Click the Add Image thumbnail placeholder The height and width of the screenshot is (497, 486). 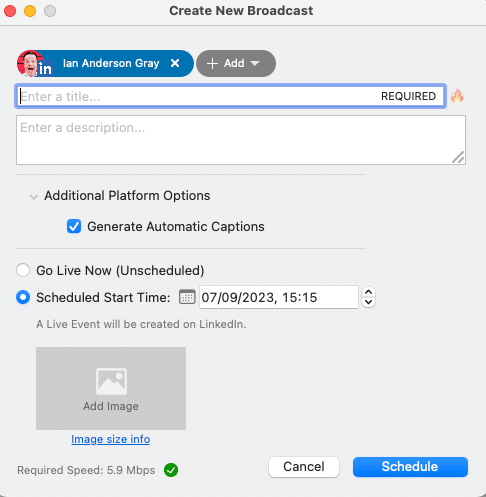(x=111, y=388)
